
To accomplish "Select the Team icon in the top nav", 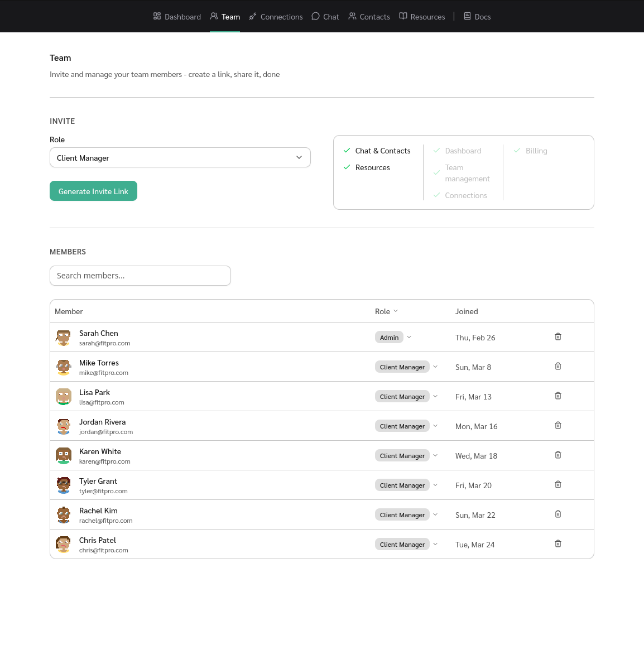I will click(x=213, y=16).
